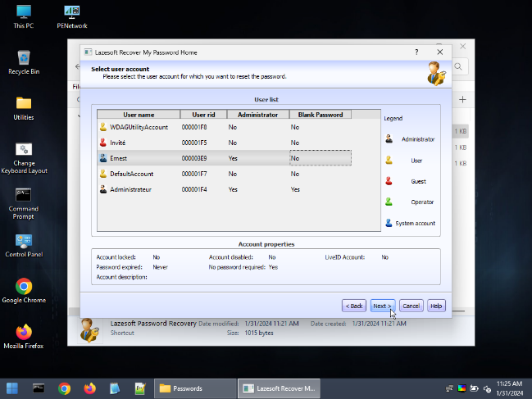Click the Administrator column header
Screen dimensions: 532x399
[x=258, y=115]
